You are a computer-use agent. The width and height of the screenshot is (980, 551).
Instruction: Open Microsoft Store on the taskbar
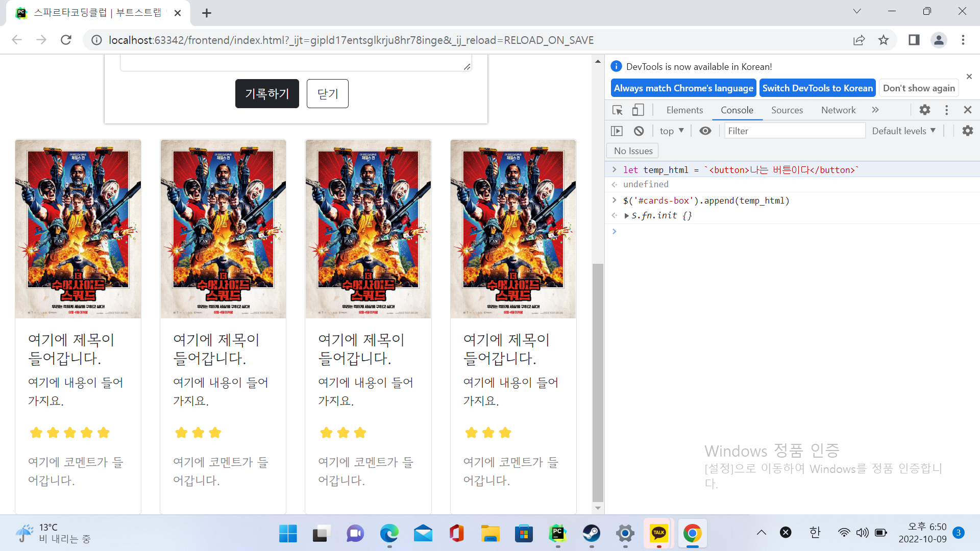point(524,533)
